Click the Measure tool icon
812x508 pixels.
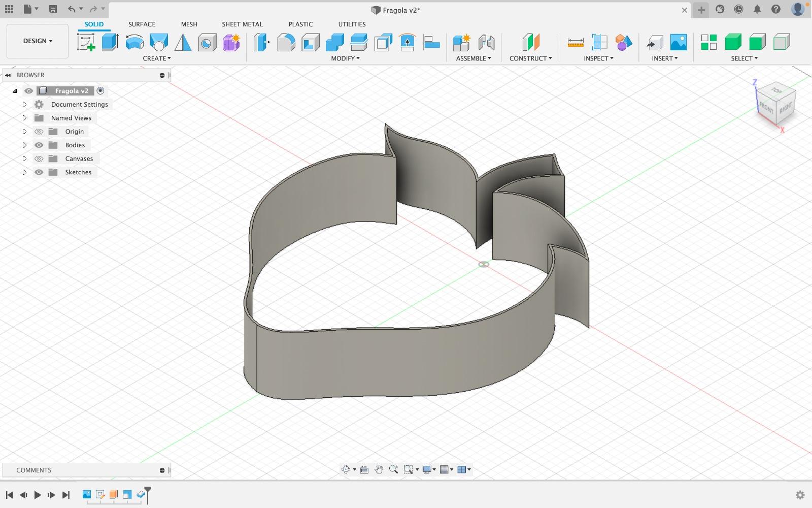(575, 42)
